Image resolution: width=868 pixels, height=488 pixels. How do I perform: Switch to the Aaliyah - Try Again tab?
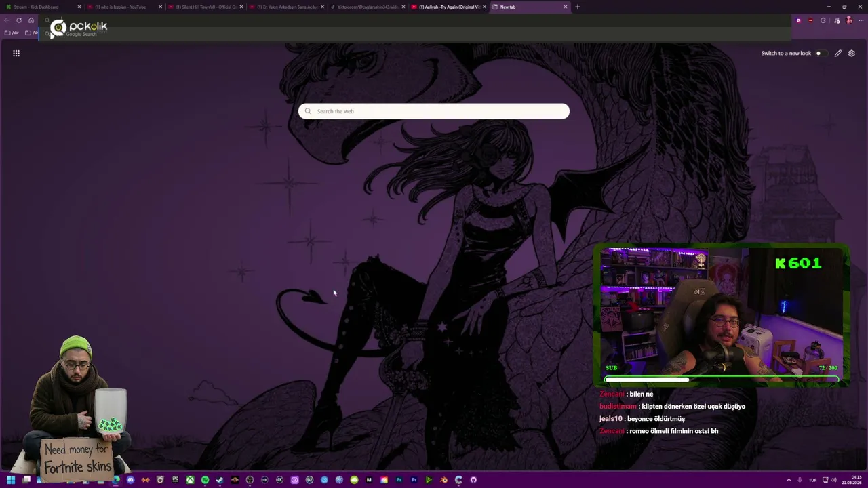[448, 7]
